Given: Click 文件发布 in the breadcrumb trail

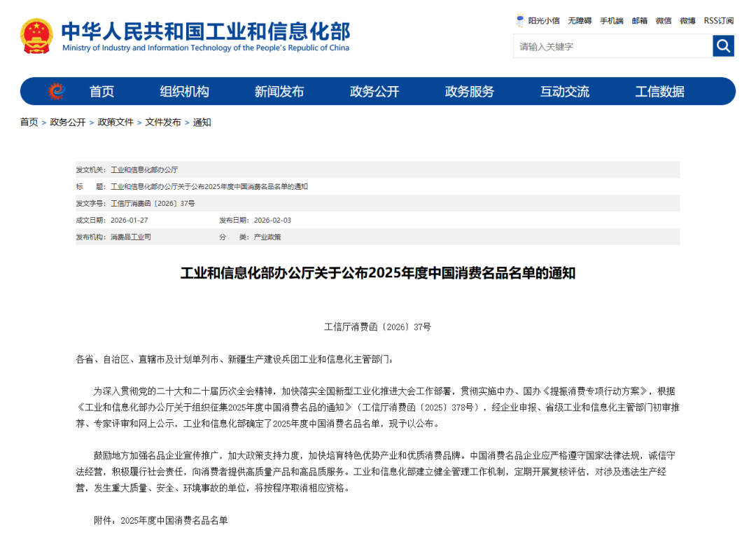Looking at the screenshot, I should click(163, 123).
